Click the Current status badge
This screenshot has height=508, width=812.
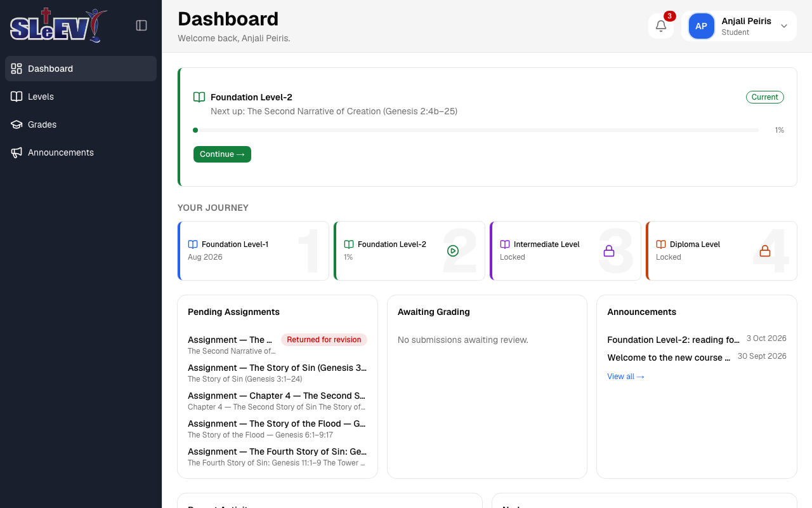coord(765,97)
